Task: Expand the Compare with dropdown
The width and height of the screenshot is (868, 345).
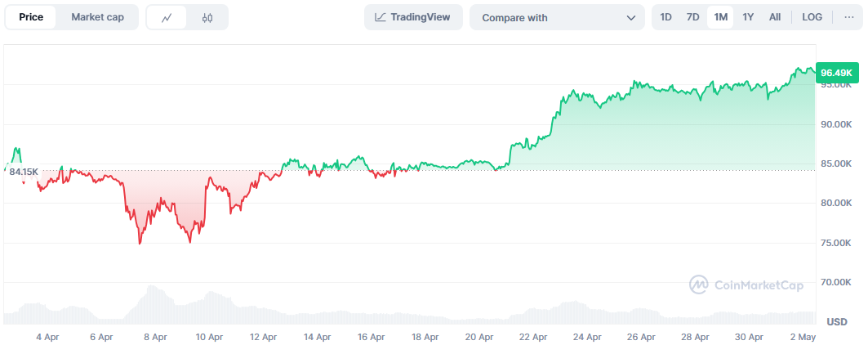Action: 557,17
